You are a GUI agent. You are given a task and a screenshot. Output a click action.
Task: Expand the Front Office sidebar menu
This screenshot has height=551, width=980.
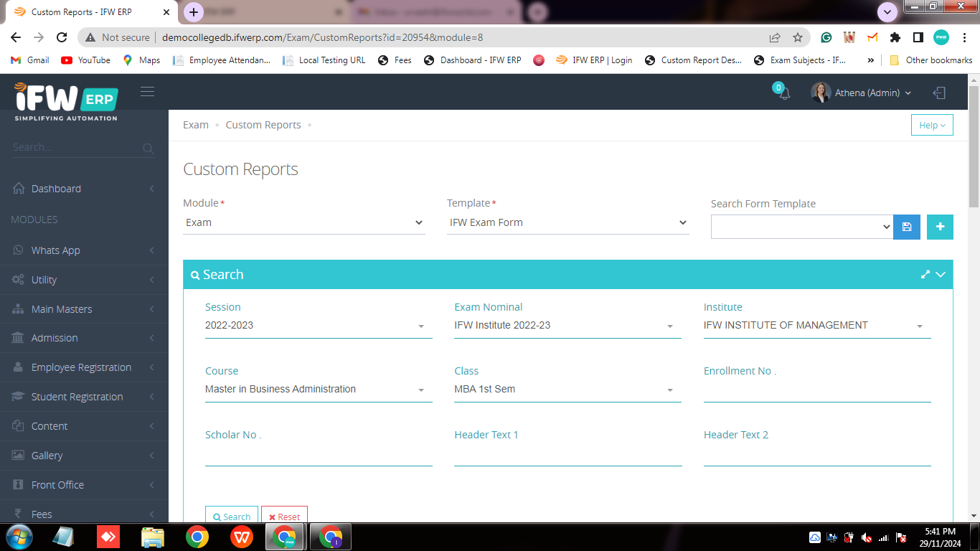pyautogui.click(x=84, y=485)
